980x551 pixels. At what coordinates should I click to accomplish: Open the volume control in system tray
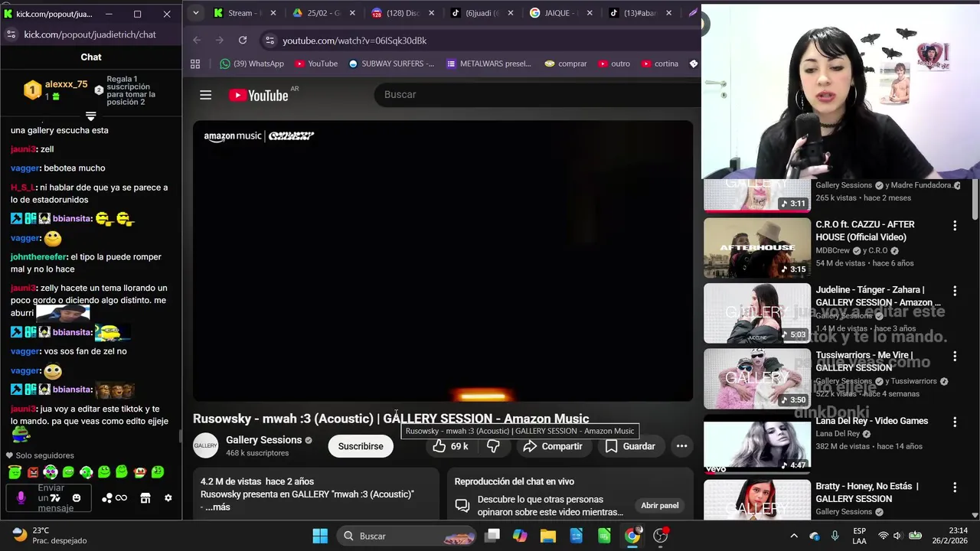(899, 536)
